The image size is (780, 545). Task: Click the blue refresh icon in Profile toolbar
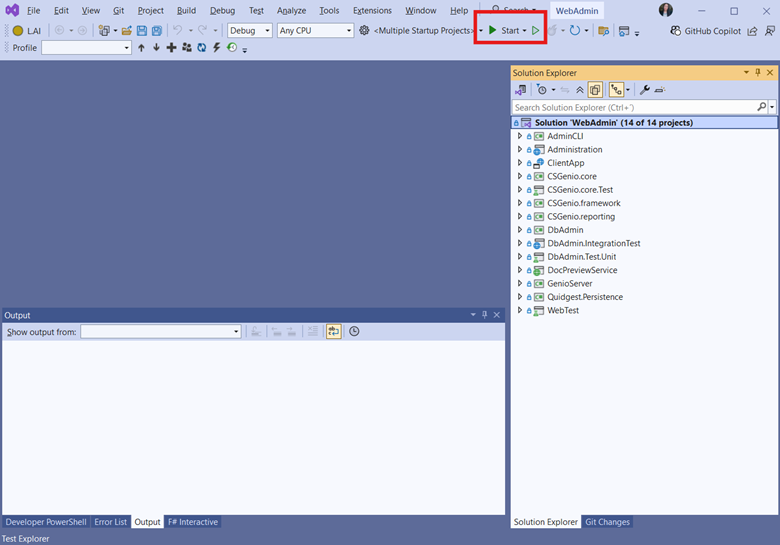(201, 48)
